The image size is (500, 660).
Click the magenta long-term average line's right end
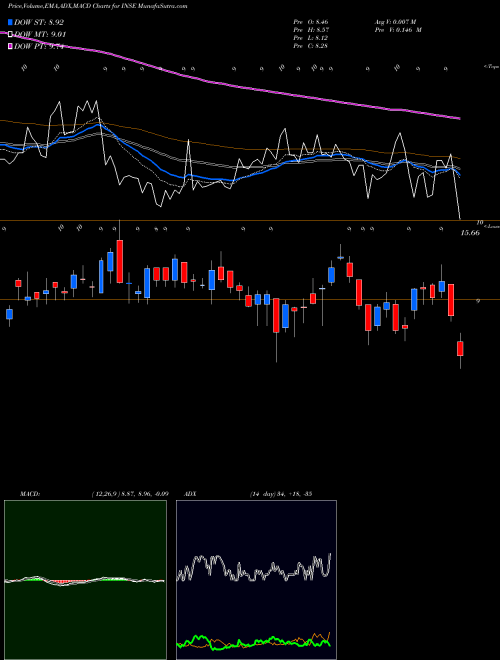point(458,118)
